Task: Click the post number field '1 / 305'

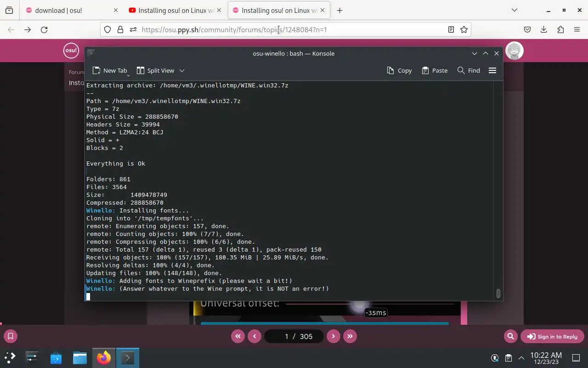Action: pyautogui.click(x=294, y=336)
